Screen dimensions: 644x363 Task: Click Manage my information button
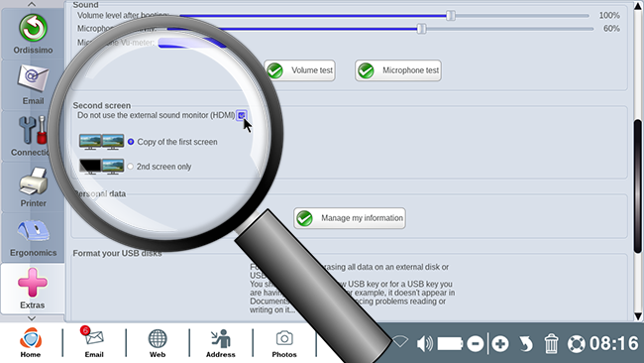click(x=350, y=218)
